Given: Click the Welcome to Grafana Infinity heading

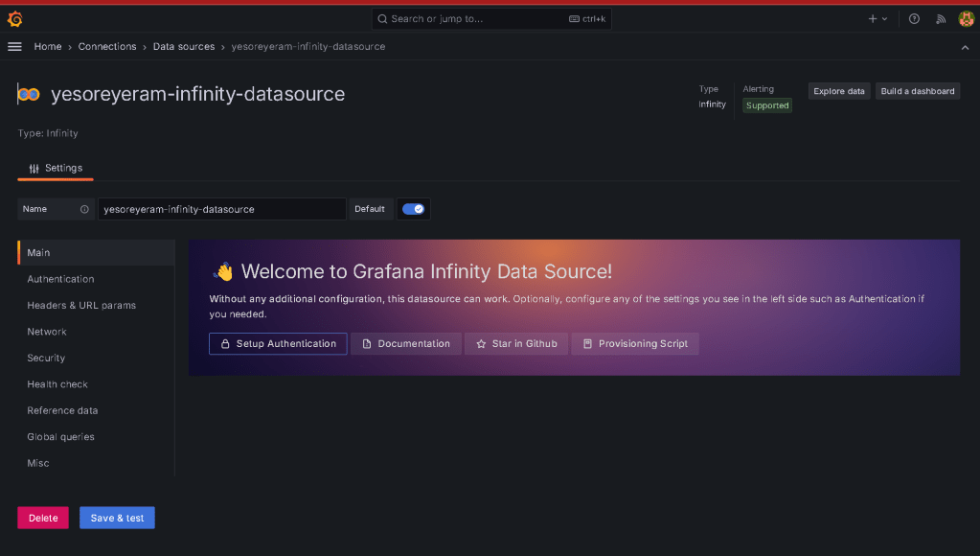Looking at the screenshot, I should 426,271.
